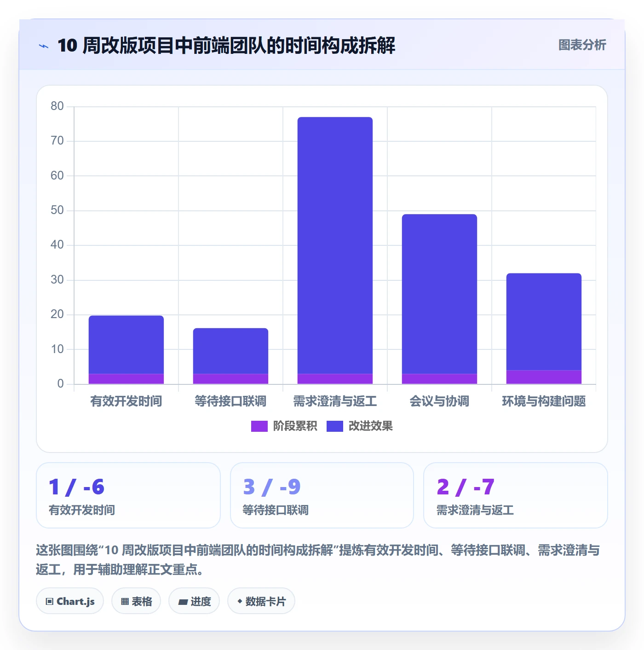This screenshot has width=644, height=650.
Task: Click the chart title 10 周改版项目中前端团队的时间构成拆解
Action: 226,46
